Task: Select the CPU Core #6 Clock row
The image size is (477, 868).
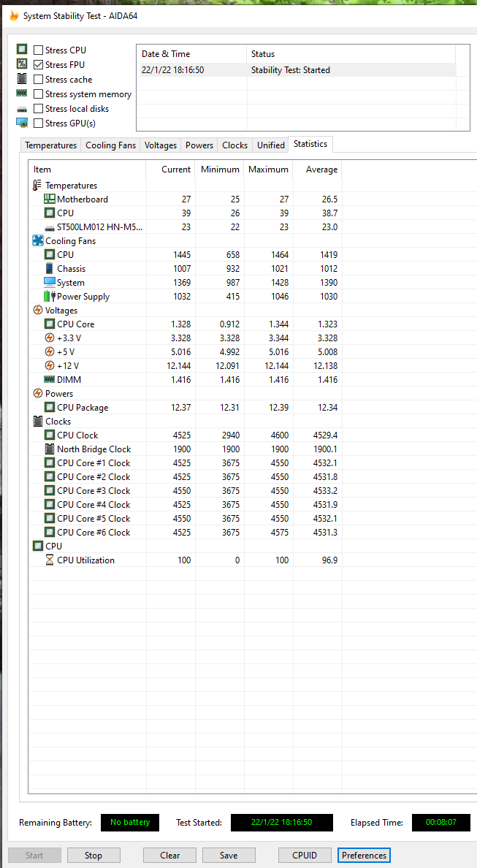Action: tap(186, 532)
